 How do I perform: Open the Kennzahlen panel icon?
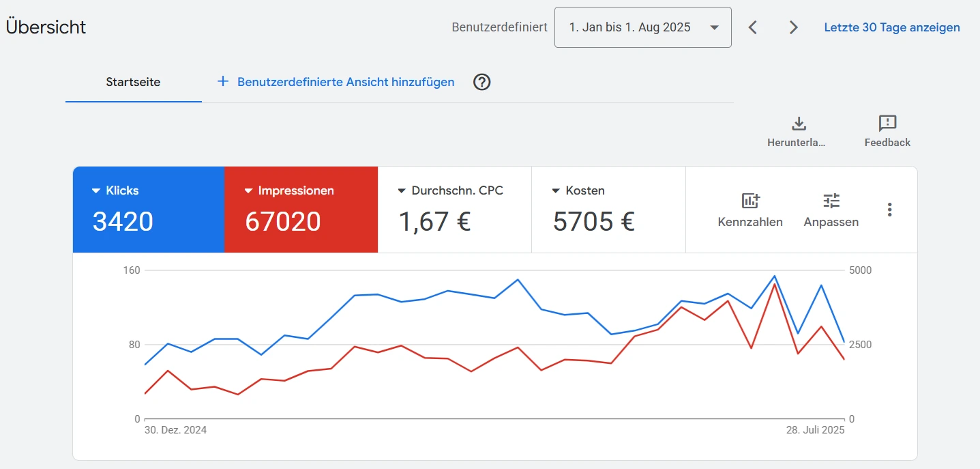click(750, 201)
